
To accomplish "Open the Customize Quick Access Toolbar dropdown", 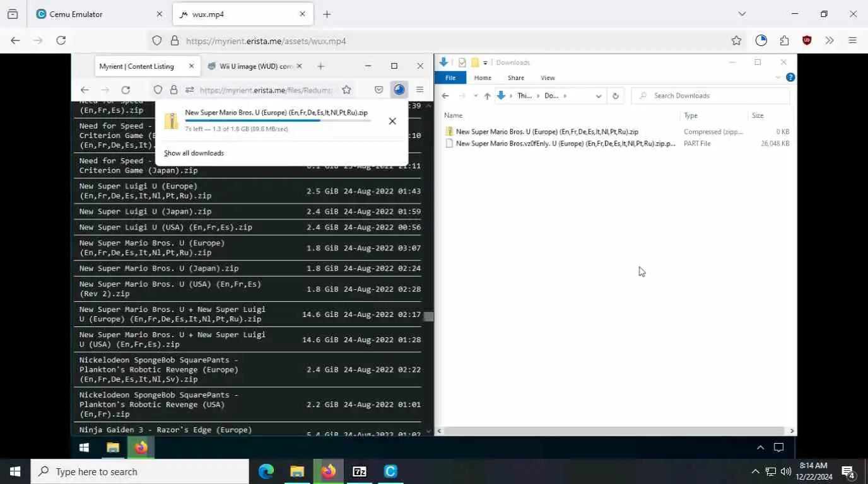I will [485, 62].
